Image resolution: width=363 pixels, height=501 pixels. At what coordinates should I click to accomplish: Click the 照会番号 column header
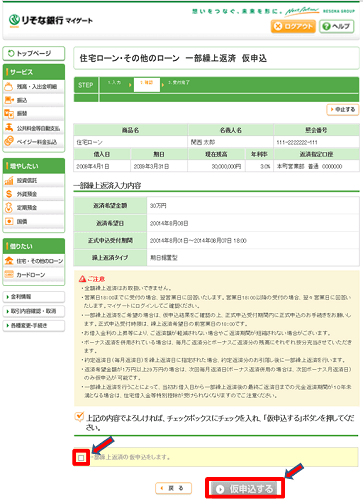tap(316, 130)
